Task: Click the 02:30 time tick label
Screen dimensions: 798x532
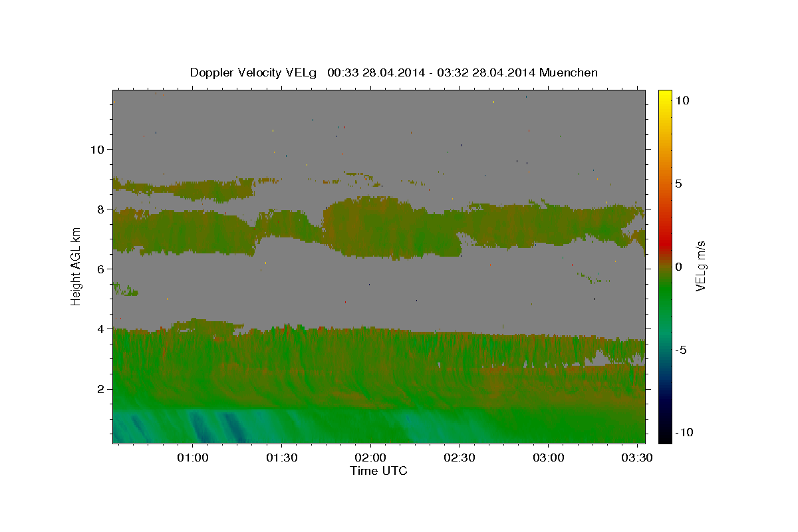Action: tap(459, 458)
